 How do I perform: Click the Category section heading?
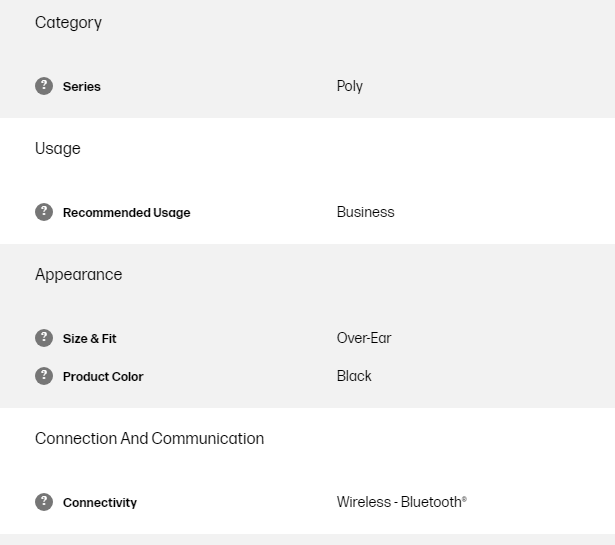pyautogui.click(x=68, y=23)
